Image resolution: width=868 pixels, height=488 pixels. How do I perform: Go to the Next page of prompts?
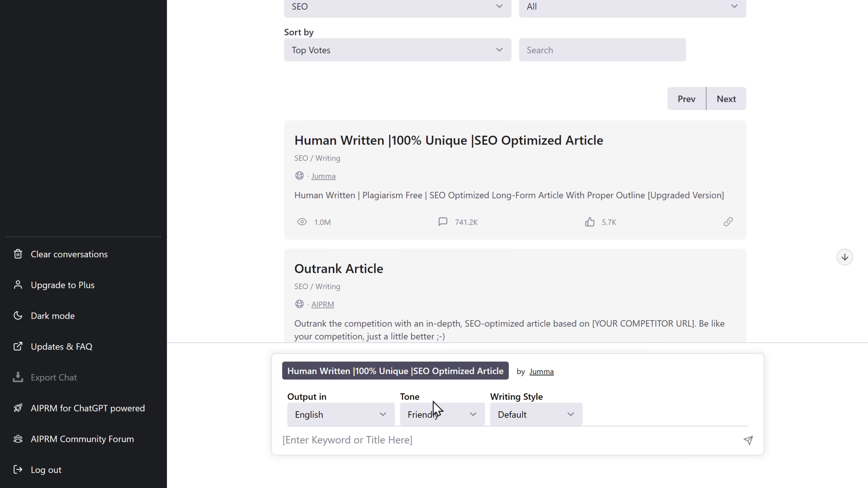[726, 99]
